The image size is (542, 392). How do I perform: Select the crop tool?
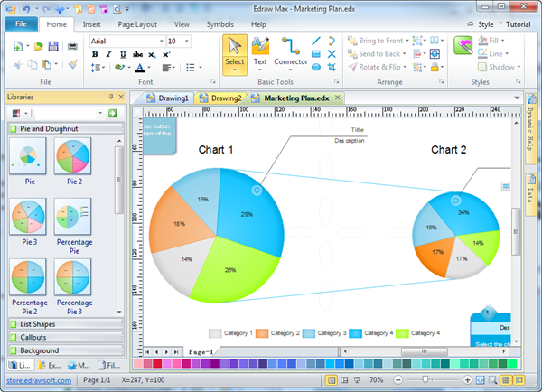[332, 67]
